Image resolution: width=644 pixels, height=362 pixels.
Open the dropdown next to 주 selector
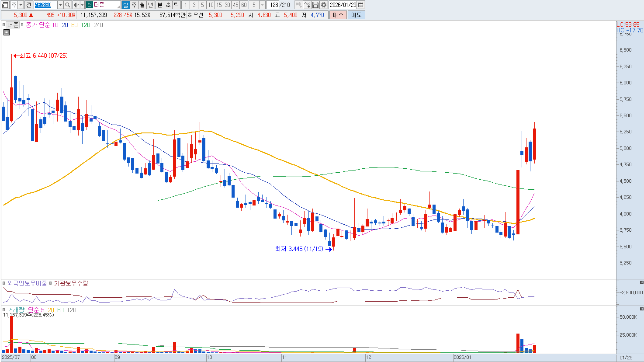(x=21, y=5)
